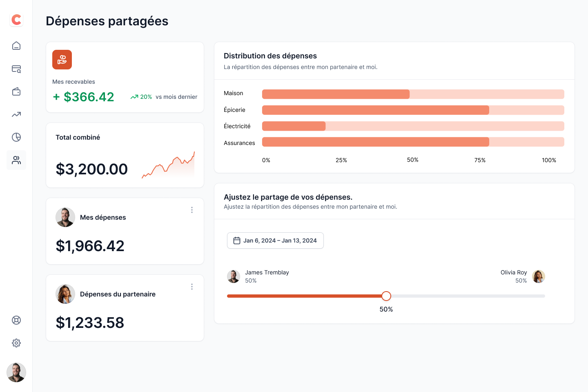Click the Maison progress bar
The image size is (588, 392).
point(413,94)
